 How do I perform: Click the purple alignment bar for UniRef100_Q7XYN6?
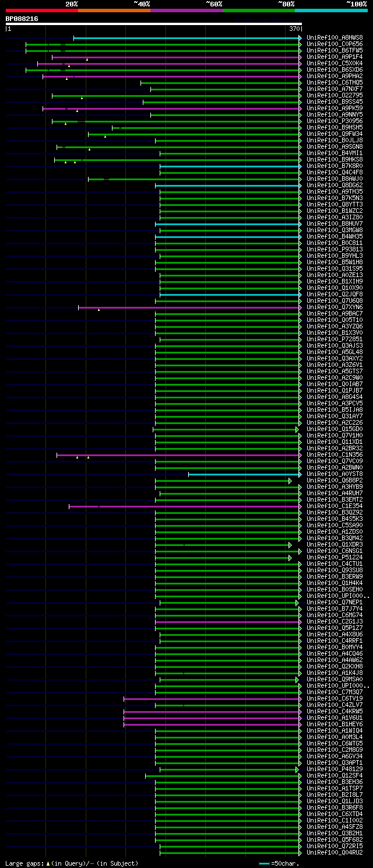pyautogui.click(x=189, y=307)
